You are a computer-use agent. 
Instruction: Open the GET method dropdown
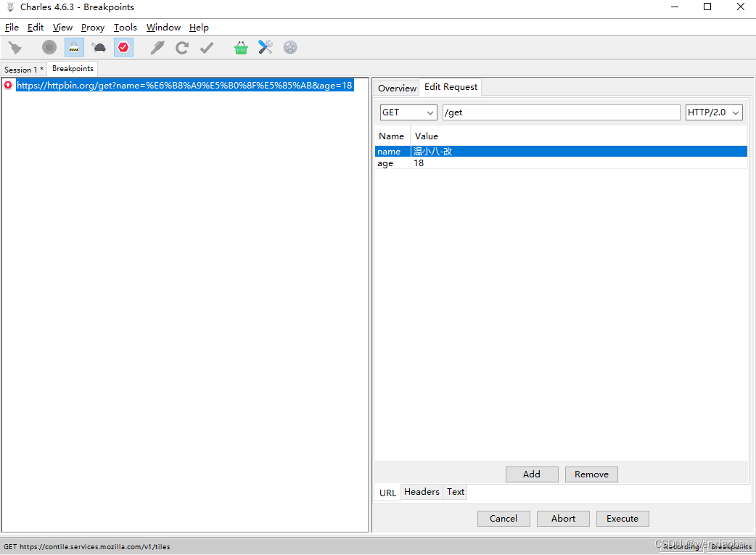(408, 112)
